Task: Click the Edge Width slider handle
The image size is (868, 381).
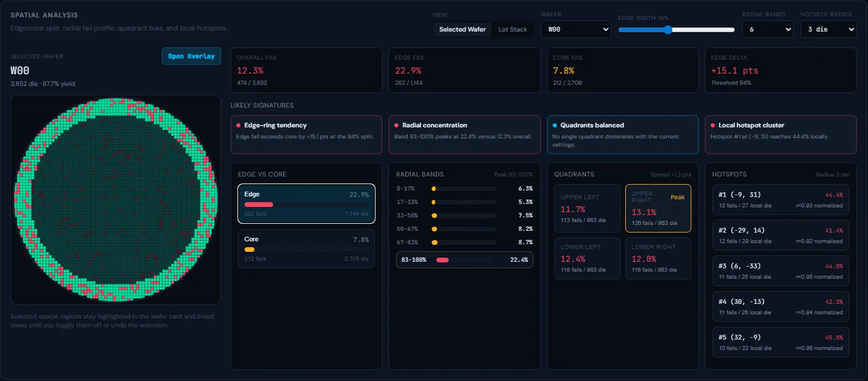Action: [x=668, y=30]
